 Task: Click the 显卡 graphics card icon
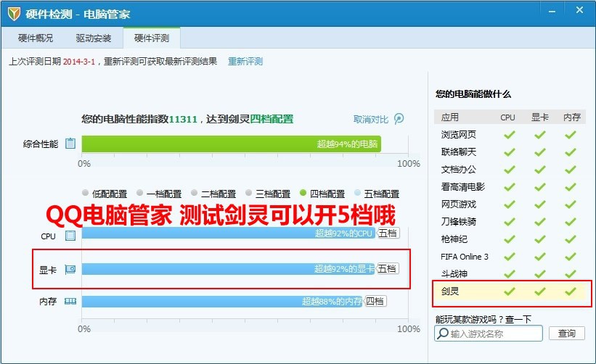point(70,270)
